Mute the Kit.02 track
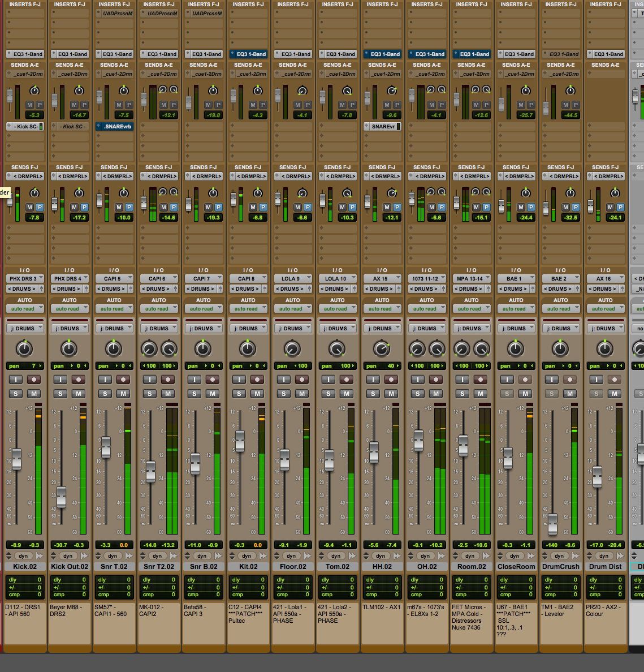Image resolution: width=644 pixels, height=672 pixels. [257, 394]
